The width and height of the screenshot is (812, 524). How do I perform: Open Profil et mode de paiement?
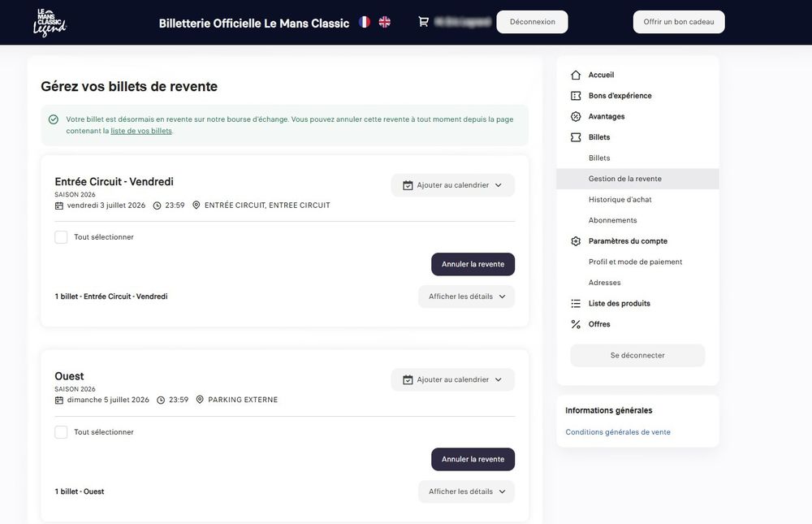click(x=635, y=262)
